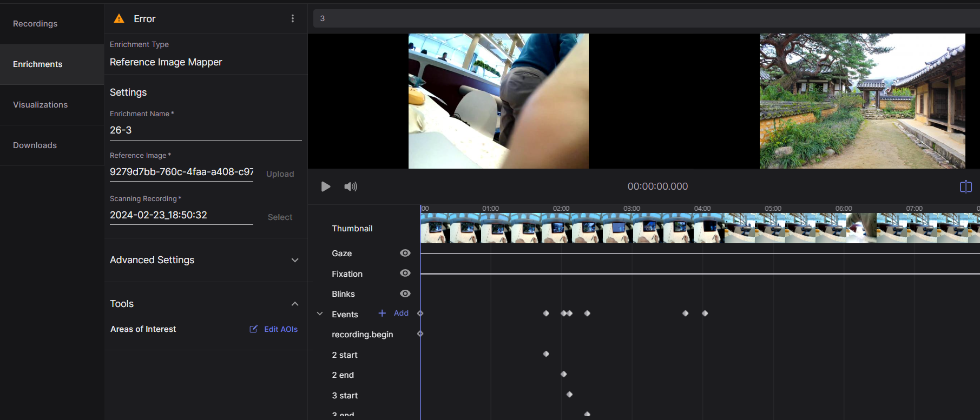This screenshot has width=980, height=420.
Task: Click the Areas of Interest label
Action: point(143,329)
